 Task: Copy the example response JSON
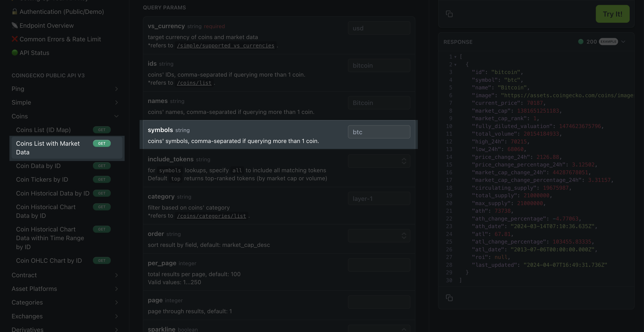[449, 298]
